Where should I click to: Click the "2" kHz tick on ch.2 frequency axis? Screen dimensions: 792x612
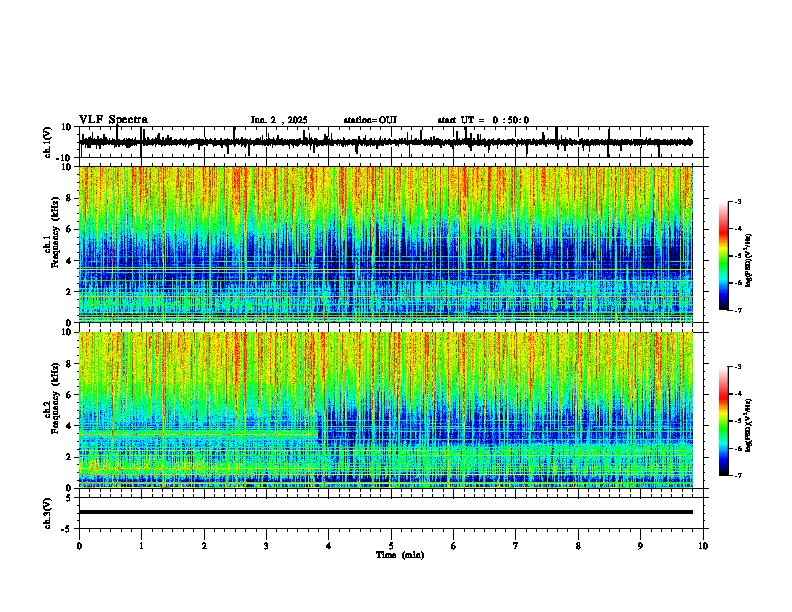(69, 457)
